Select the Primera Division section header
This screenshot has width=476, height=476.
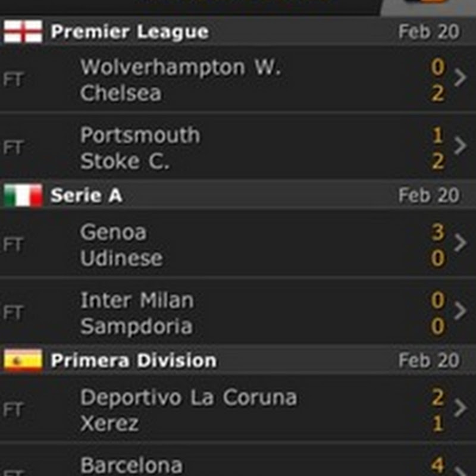[134, 360]
